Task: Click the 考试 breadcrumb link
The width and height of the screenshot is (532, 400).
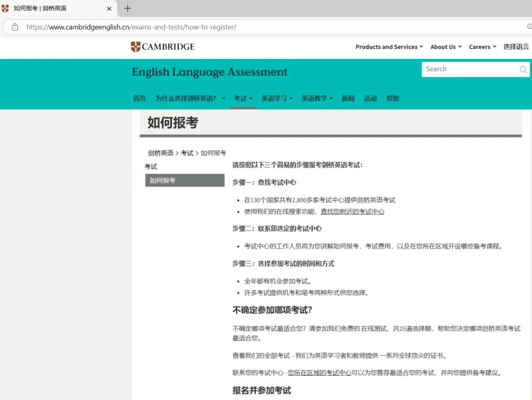Action: (x=187, y=153)
